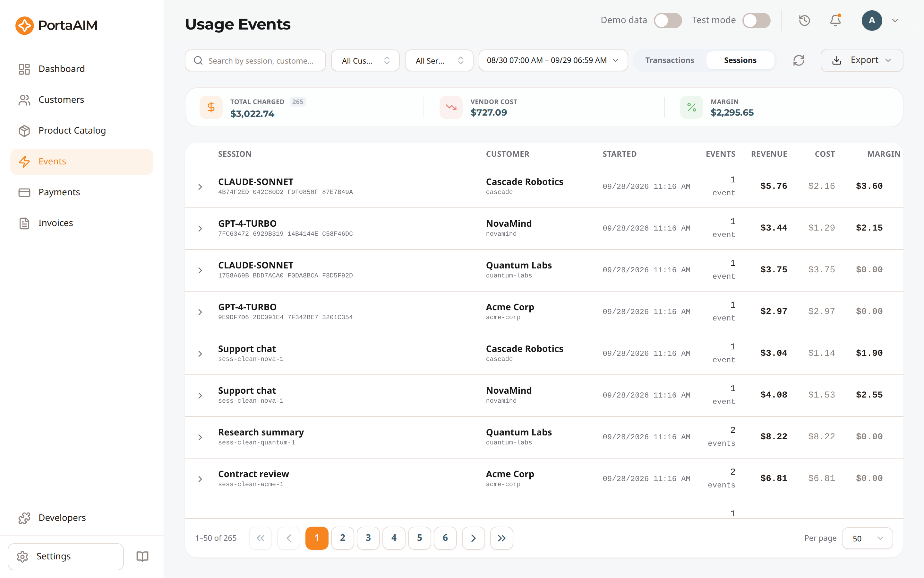Click the session search field

[x=255, y=60]
